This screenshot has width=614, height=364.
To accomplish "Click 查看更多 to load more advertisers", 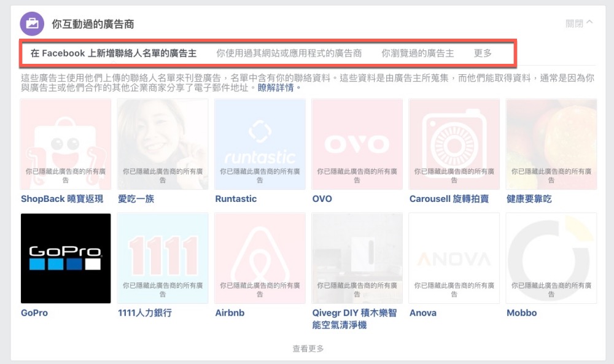I will click(x=308, y=348).
